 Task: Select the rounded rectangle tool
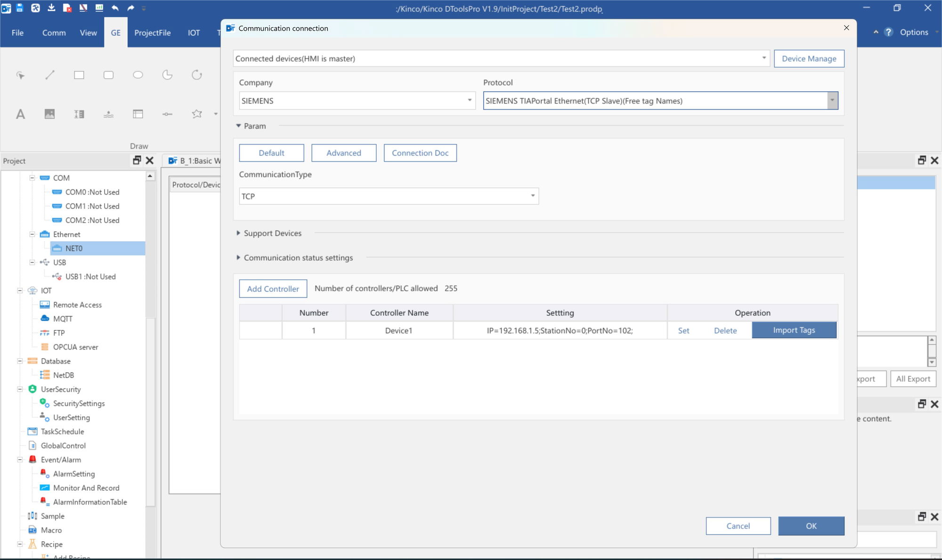pos(109,75)
